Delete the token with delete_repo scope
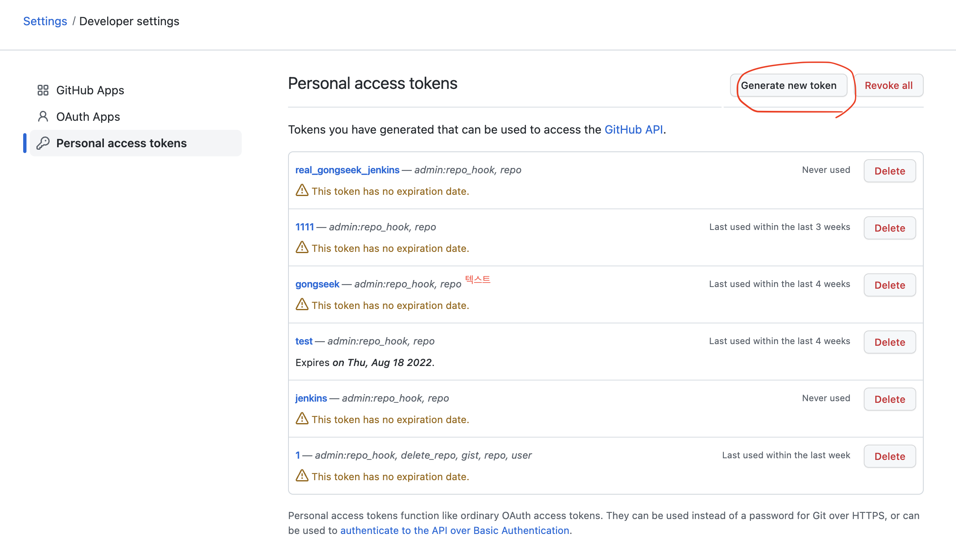 tap(889, 456)
